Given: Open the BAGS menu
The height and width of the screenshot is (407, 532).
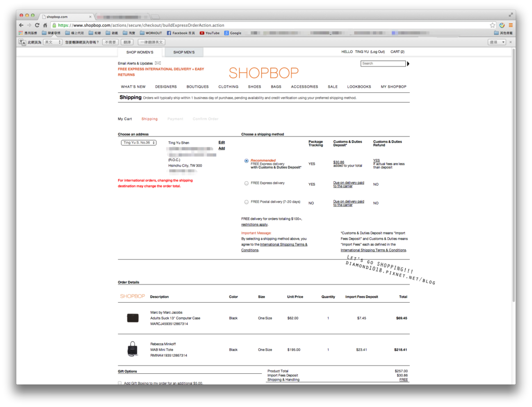Looking at the screenshot, I should (276, 87).
